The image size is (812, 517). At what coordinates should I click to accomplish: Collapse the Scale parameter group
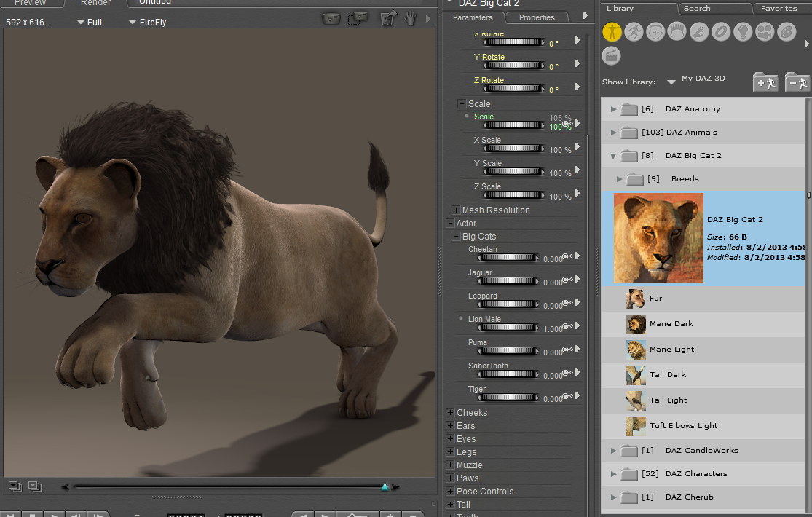(462, 104)
